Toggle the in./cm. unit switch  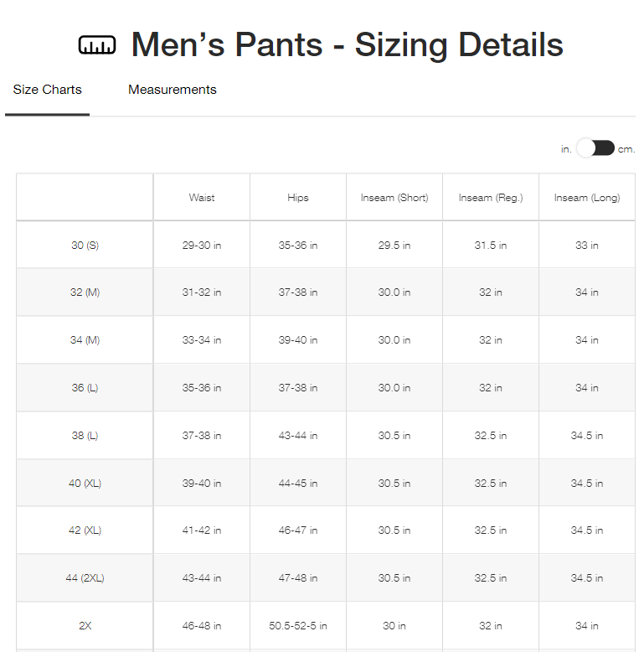pyautogui.click(x=595, y=148)
